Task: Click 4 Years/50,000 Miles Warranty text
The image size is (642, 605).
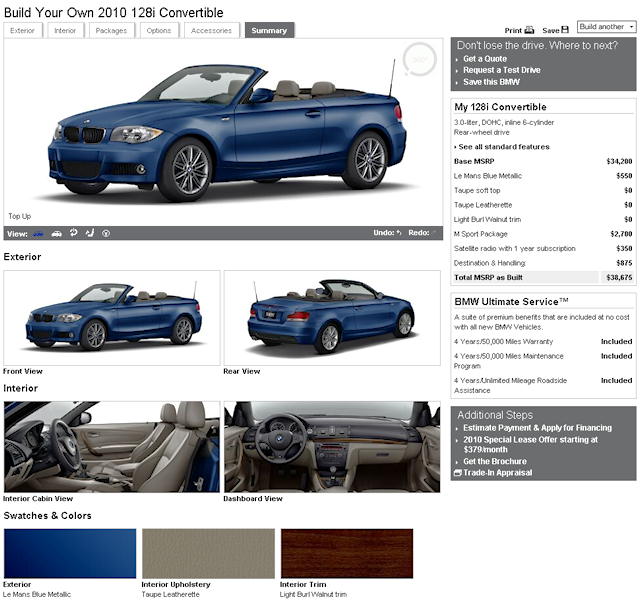Action: (x=503, y=341)
